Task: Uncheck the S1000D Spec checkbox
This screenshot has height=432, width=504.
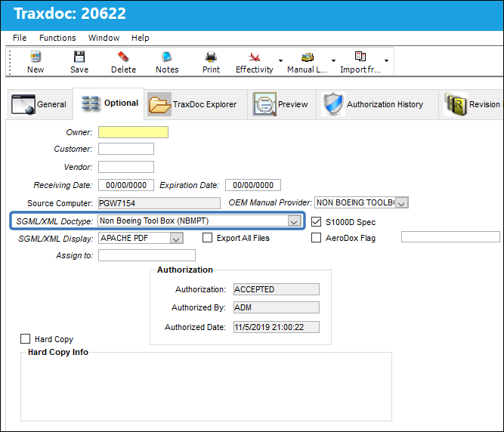Action: point(316,221)
